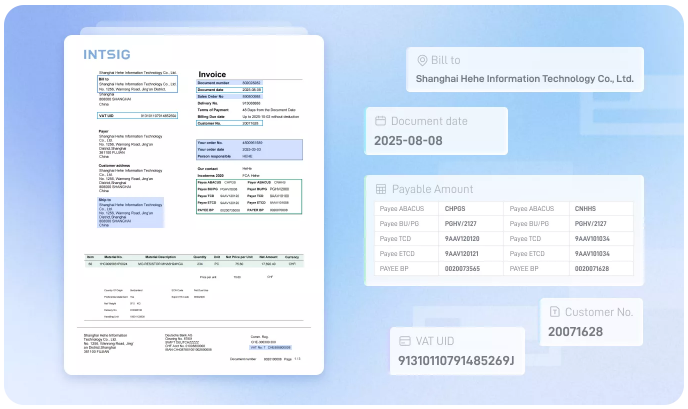Click the shaded Your order No. block on the invoice
The height and width of the screenshot is (409, 688).
tap(249, 150)
